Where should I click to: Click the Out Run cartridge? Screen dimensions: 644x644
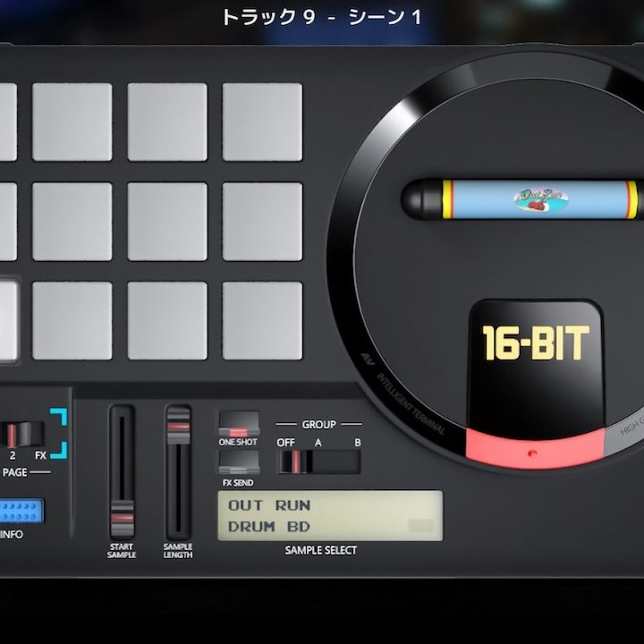(x=523, y=199)
